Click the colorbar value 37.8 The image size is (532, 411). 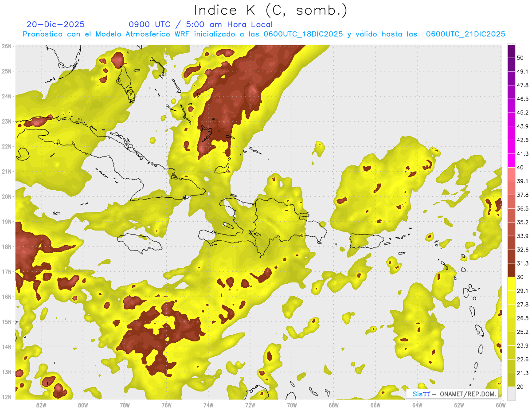pyautogui.click(x=523, y=195)
